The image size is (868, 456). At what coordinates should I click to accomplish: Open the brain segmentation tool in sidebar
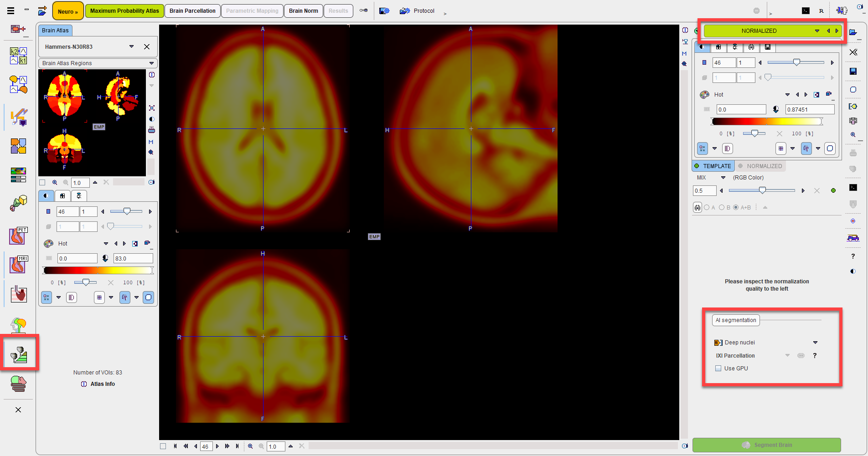click(19, 354)
